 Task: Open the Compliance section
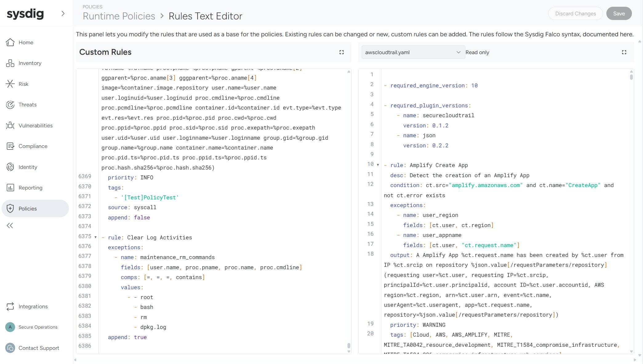tap(33, 146)
